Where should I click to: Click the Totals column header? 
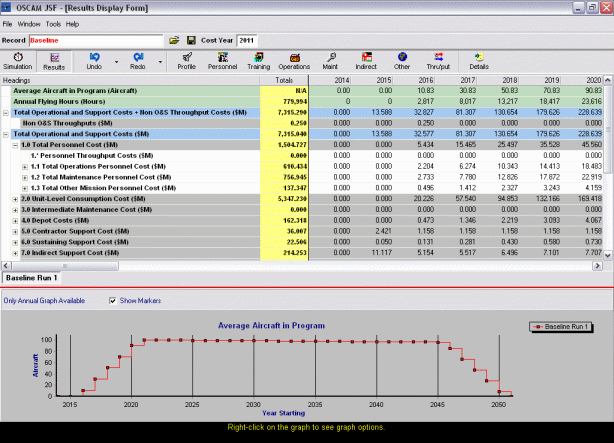pos(284,80)
